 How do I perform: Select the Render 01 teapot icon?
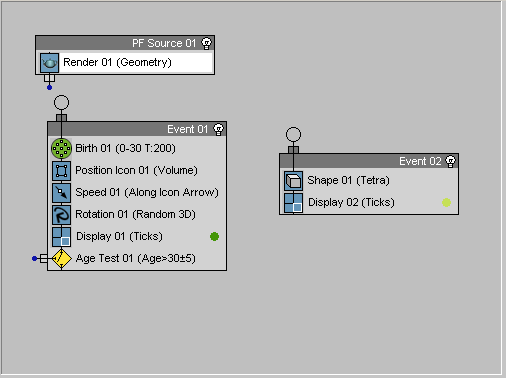pos(49,63)
